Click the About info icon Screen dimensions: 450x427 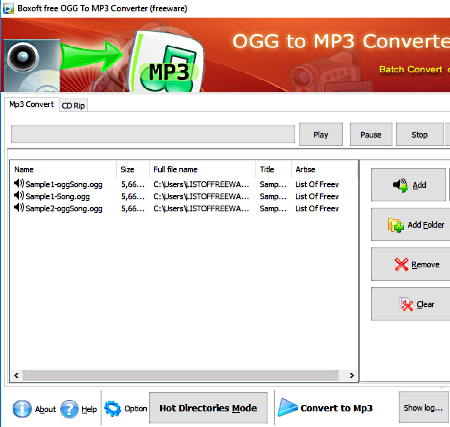[22, 409]
